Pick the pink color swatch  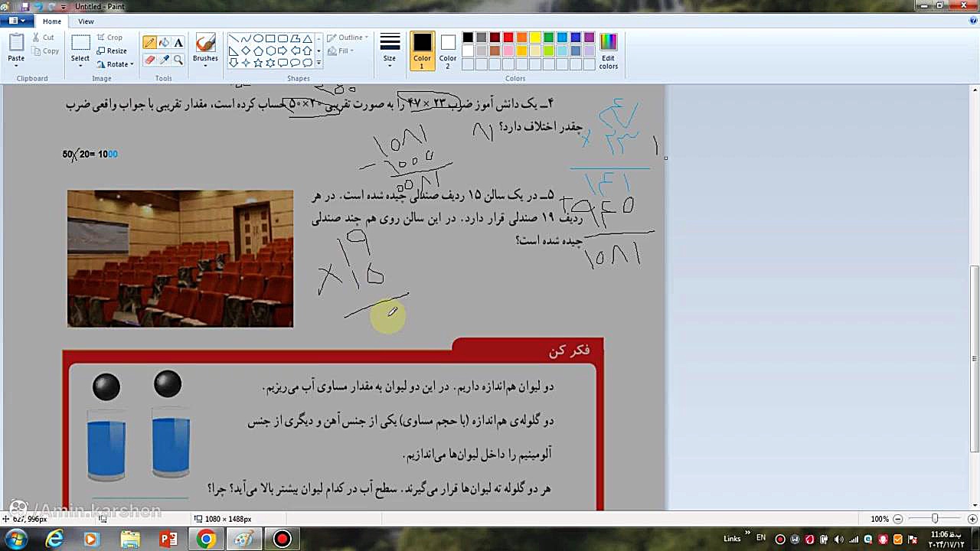coord(508,51)
